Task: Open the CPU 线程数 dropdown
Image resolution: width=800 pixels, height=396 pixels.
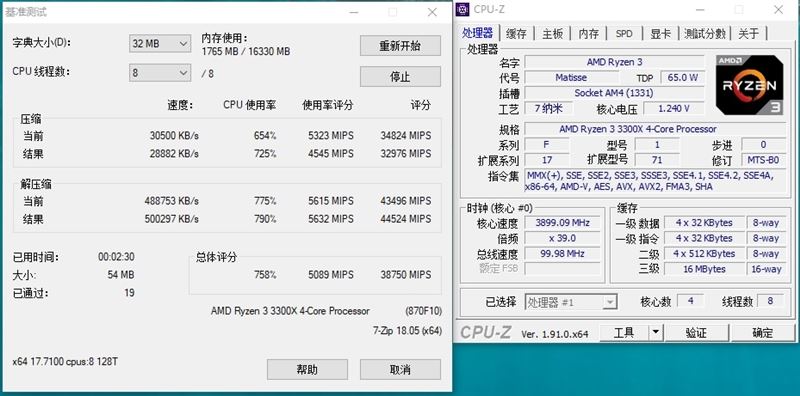Action: [x=160, y=73]
